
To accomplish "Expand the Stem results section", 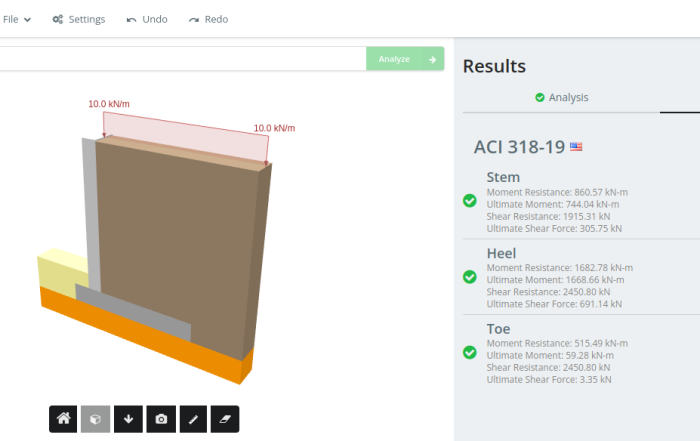I will [503, 178].
